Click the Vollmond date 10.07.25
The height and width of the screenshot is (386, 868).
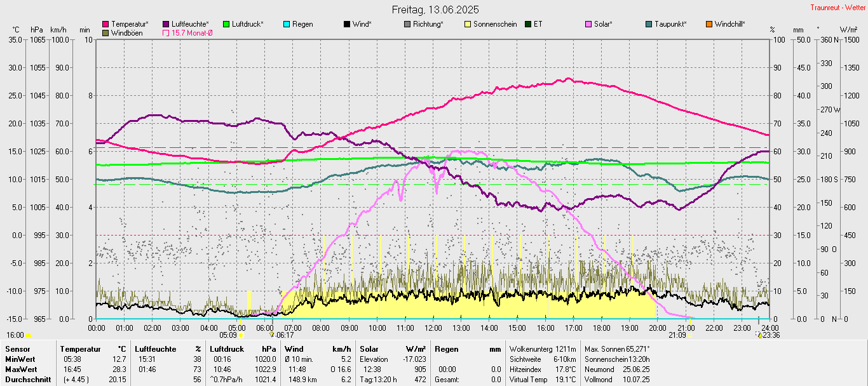[636, 380]
